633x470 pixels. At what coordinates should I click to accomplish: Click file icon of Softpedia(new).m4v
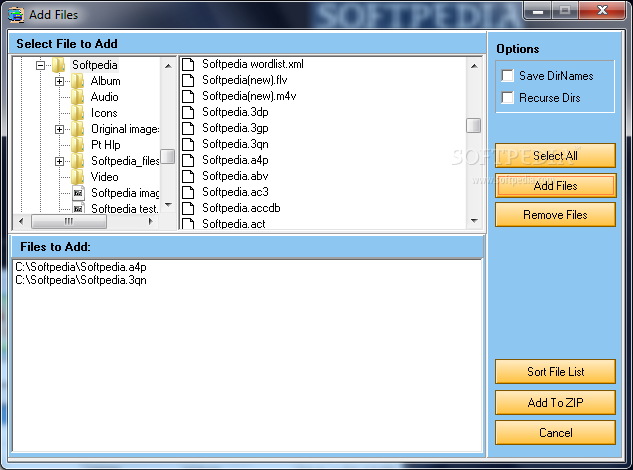[188, 97]
